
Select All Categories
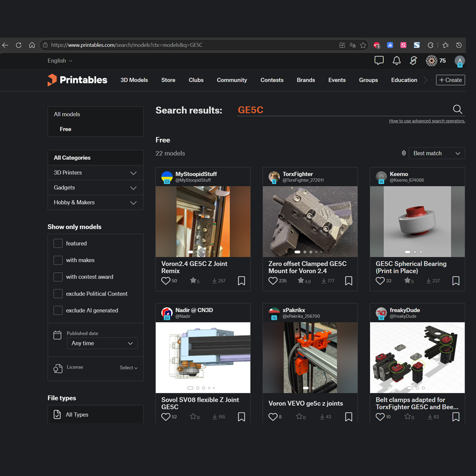click(95, 158)
